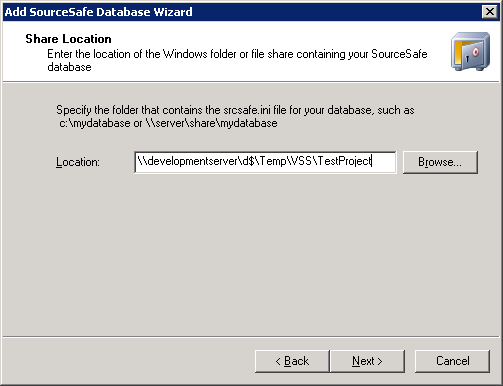This screenshot has height=386, width=503.
Task: Cancel the database wizard
Action: (x=452, y=361)
